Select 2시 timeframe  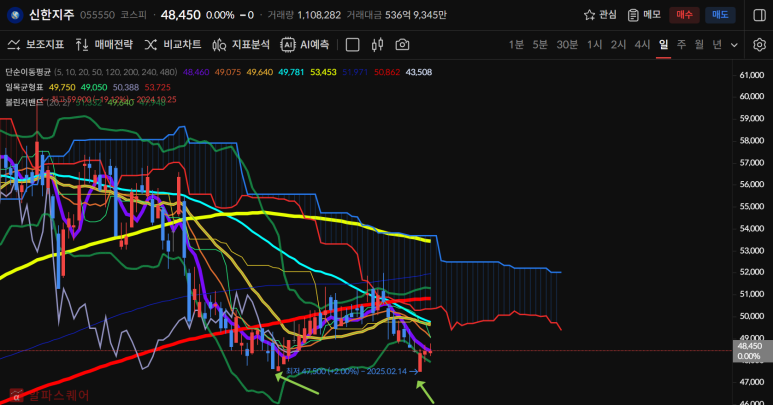pyautogui.click(x=618, y=45)
